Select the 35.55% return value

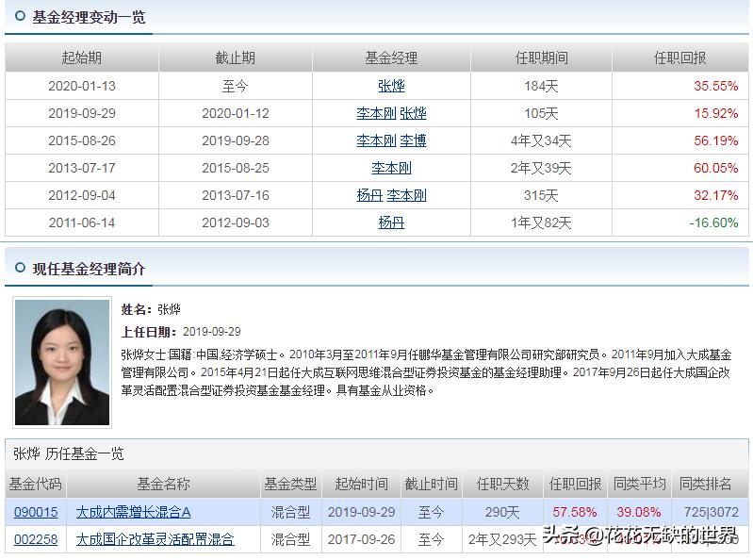tap(715, 86)
